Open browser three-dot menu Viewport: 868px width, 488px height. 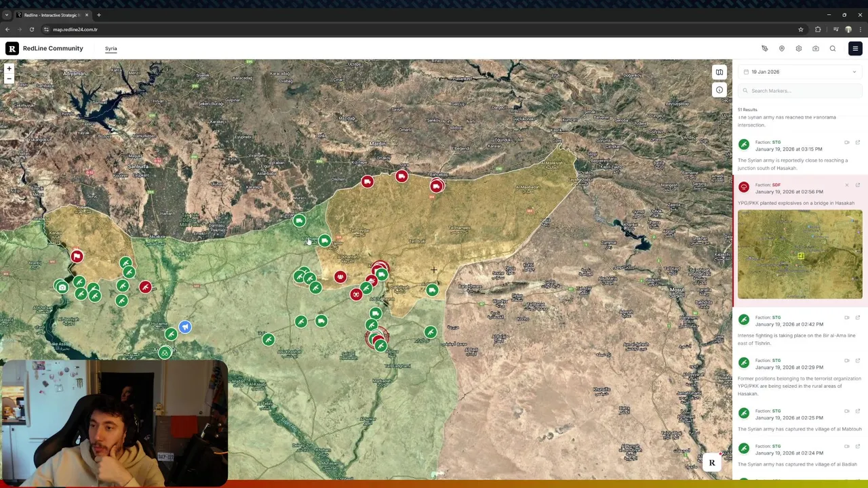pos(861,29)
